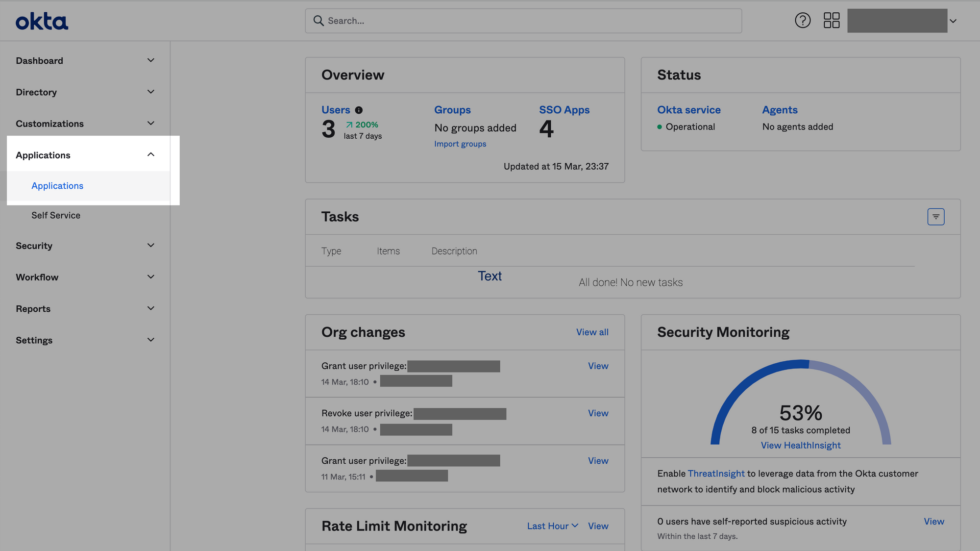Viewport: 980px width, 551px height.
Task: Click the Okta logo
Action: click(x=42, y=21)
